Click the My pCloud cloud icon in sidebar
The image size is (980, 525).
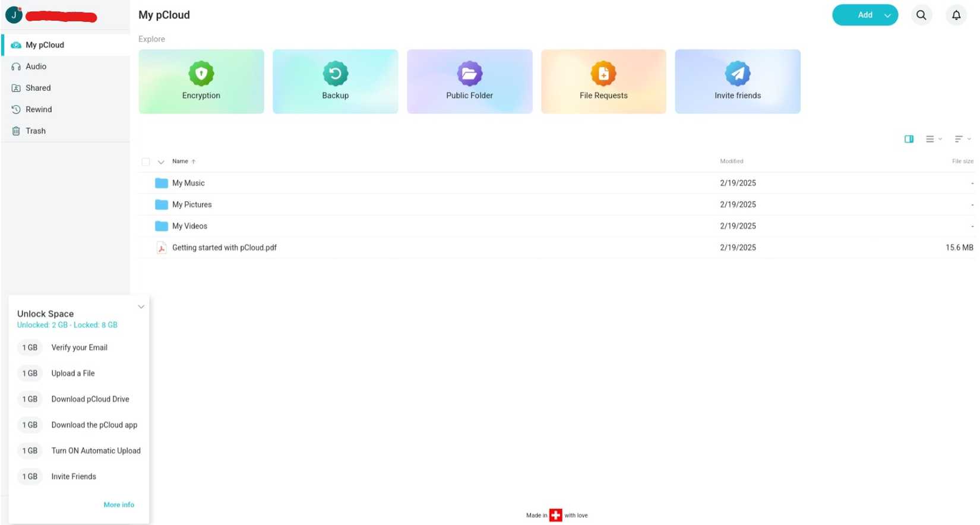(x=16, y=45)
